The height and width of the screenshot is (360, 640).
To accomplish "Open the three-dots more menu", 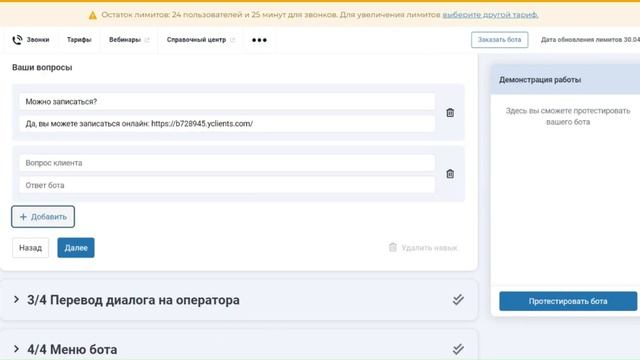I will (259, 40).
